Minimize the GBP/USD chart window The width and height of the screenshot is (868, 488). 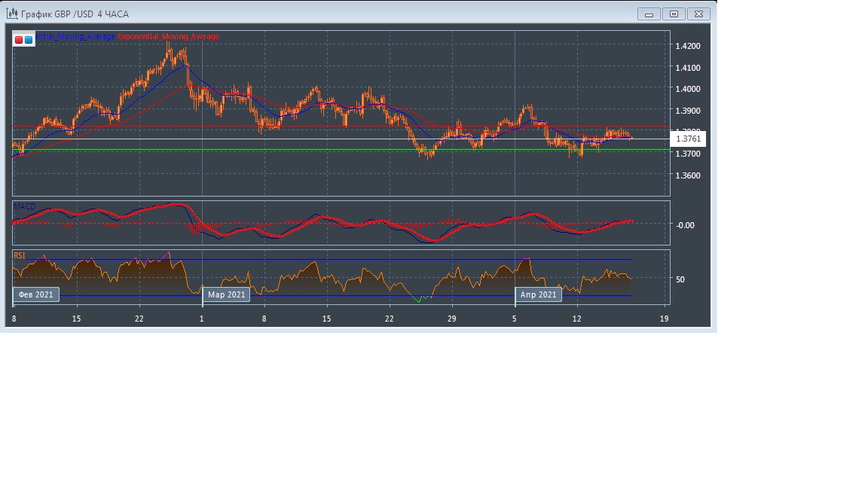[x=648, y=14]
